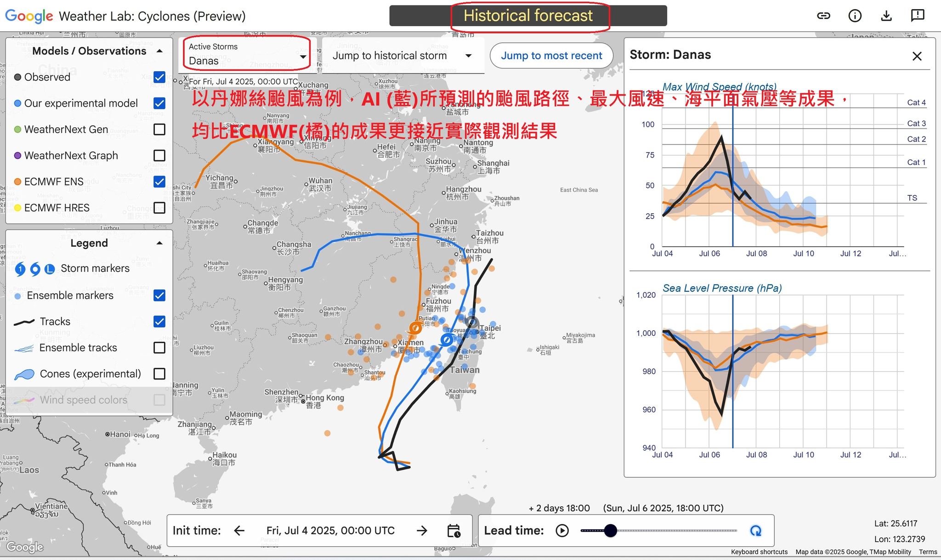This screenshot has width=941, height=560.
Task: Click the Google logo on the map corner
Action: coord(25,547)
